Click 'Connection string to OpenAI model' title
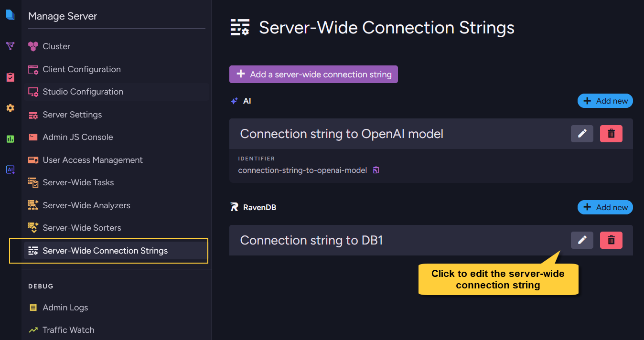The height and width of the screenshot is (340, 644). [x=342, y=134]
